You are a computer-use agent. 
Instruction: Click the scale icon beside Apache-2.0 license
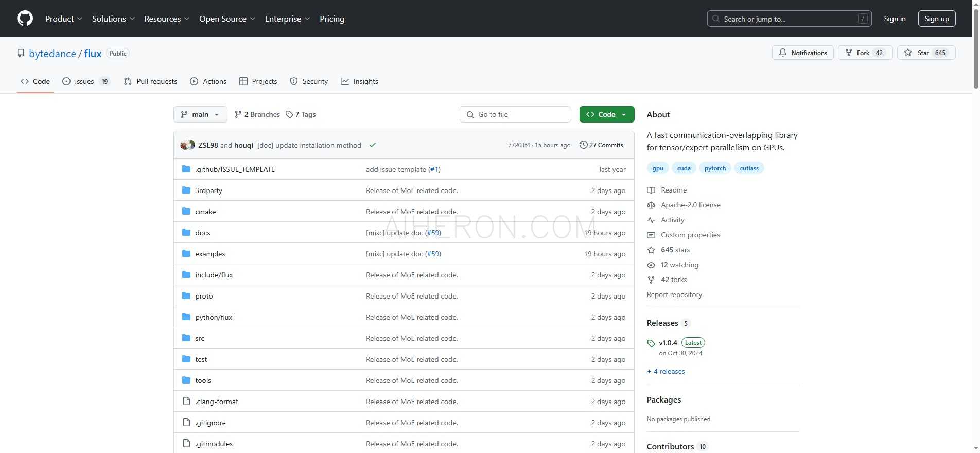click(651, 205)
